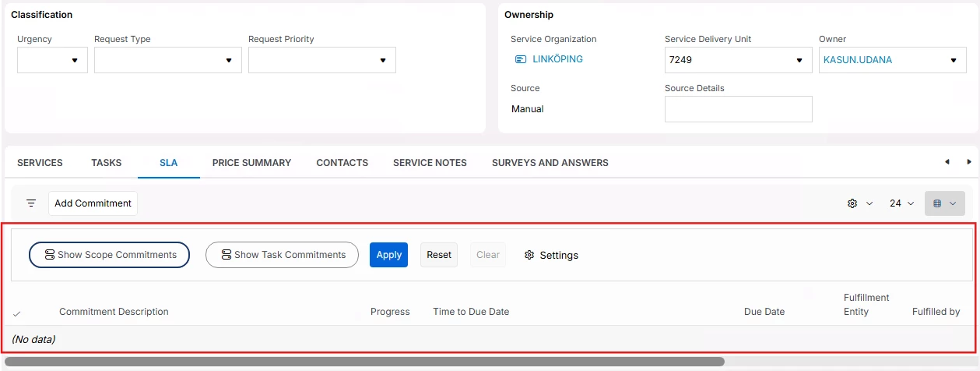980x371 pixels.
Task: Toggle Show Task Commitments
Action: click(x=282, y=255)
